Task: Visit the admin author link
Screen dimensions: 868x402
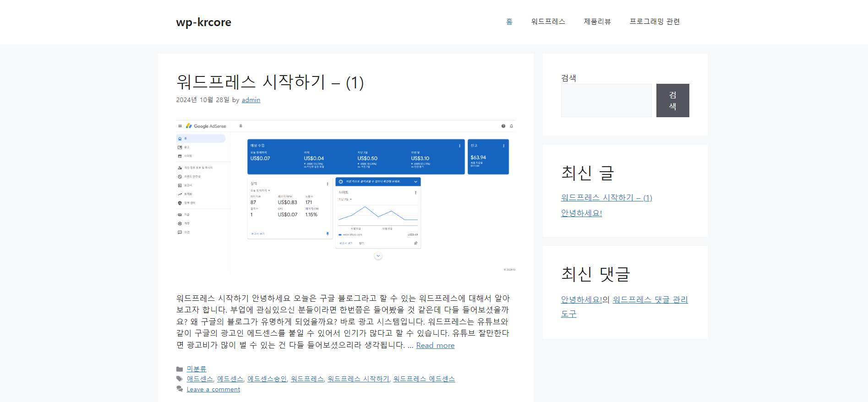Action: 251,100
